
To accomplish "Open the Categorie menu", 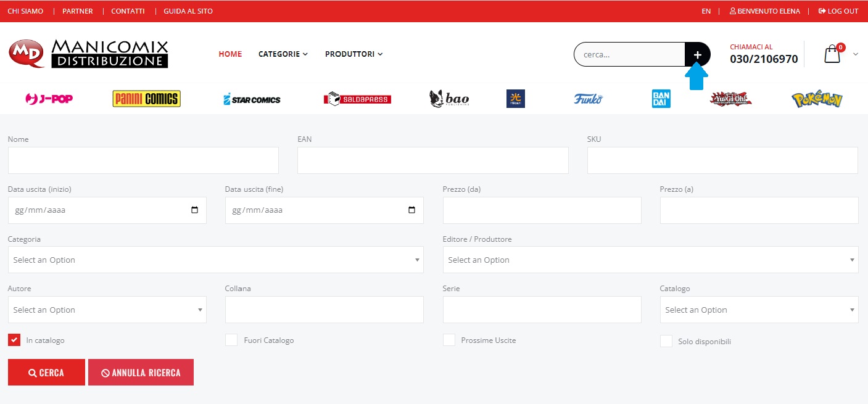I will (x=283, y=54).
